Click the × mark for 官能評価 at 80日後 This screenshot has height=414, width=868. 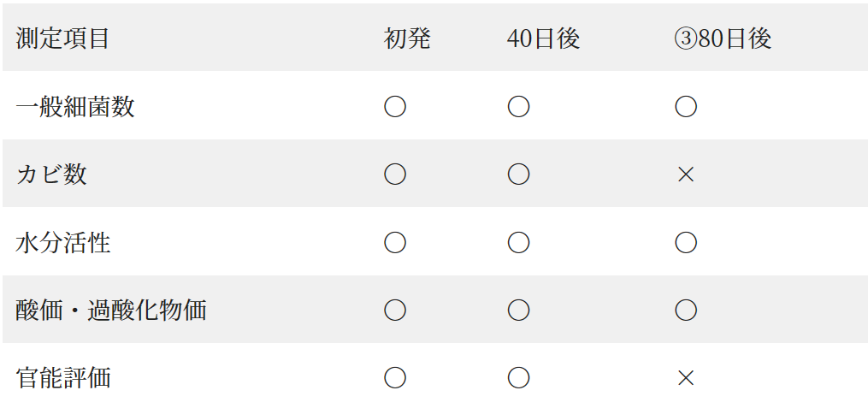685,378
